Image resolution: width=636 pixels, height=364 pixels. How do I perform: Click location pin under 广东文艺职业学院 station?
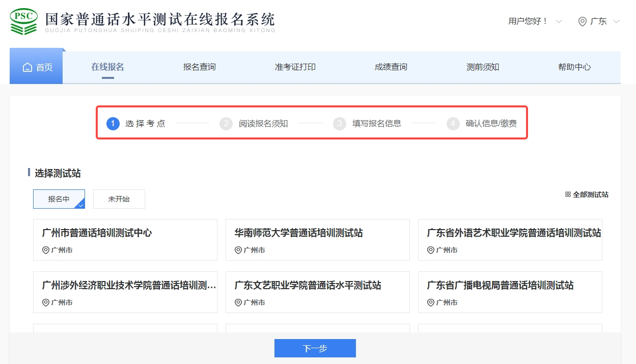click(x=238, y=302)
